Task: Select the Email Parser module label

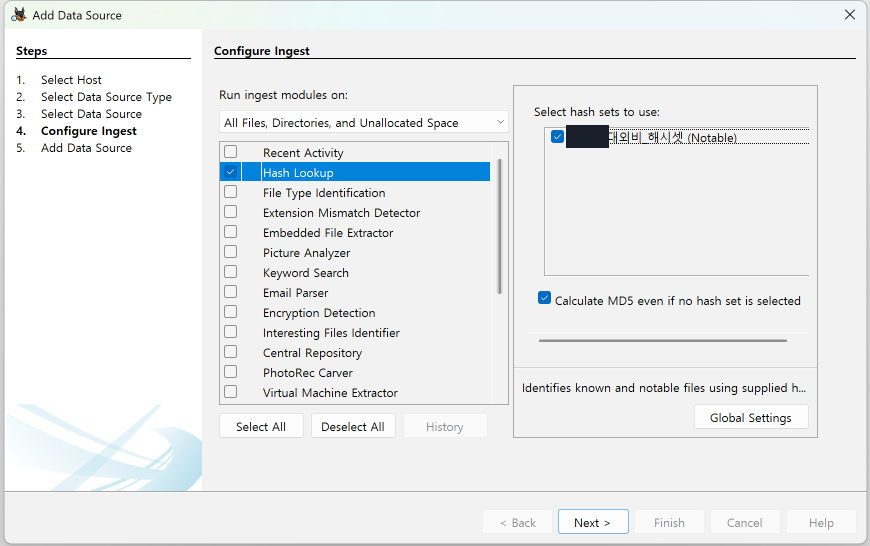Action: point(295,292)
